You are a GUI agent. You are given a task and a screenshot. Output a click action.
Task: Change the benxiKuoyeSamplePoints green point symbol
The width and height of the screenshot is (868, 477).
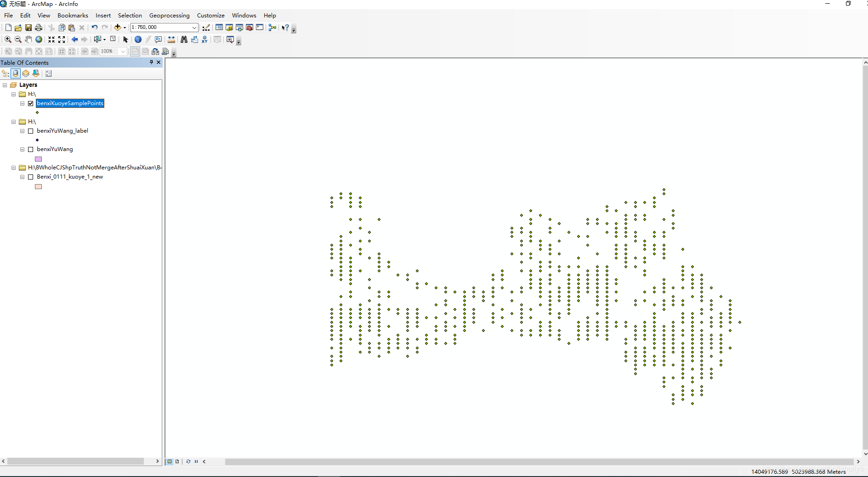coord(37,112)
